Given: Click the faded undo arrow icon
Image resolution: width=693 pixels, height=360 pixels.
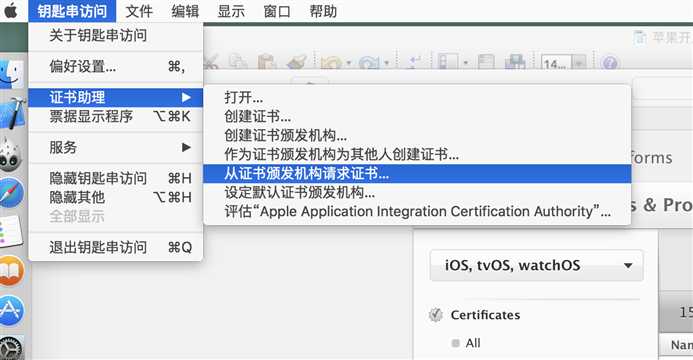Looking at the screenshot, I should (x=330, y=63).
